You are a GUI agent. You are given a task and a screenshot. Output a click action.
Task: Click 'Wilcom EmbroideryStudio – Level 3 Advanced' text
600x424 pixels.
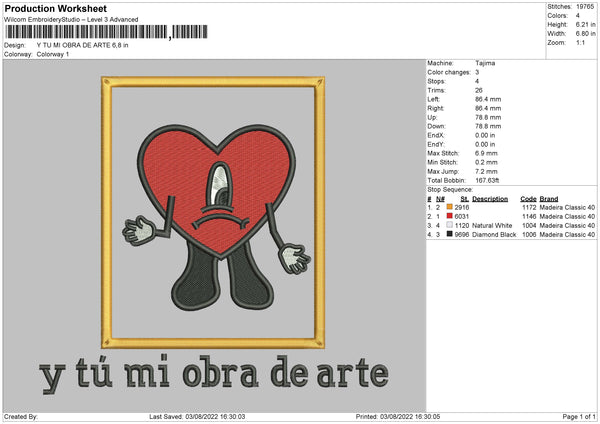(71, 20)
